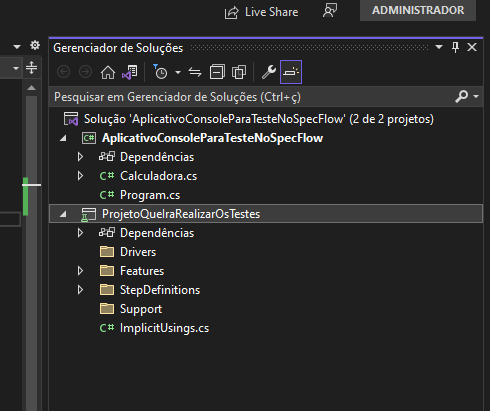This screenshot has height=411, width=490.
Task: Go back in Solution Explorer toolbar
Action: coord(63,72)
